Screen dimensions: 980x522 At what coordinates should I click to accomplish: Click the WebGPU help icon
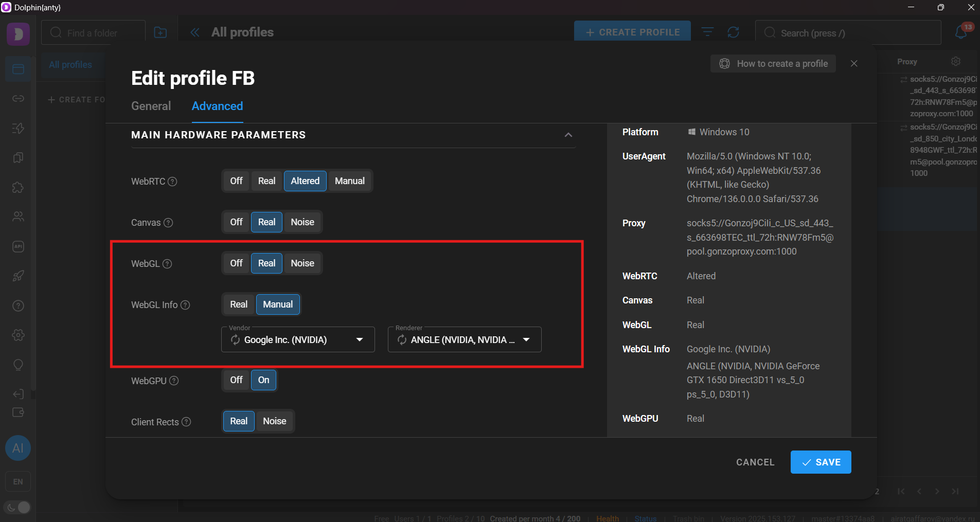point(174,381)
